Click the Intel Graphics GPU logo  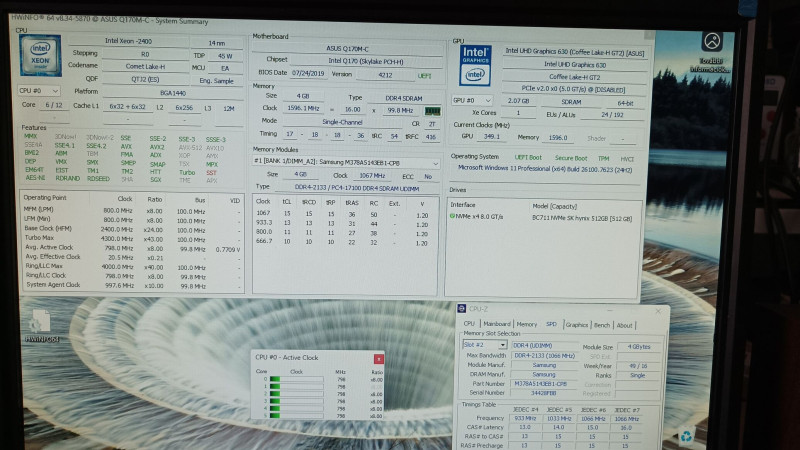pos(475,65)
